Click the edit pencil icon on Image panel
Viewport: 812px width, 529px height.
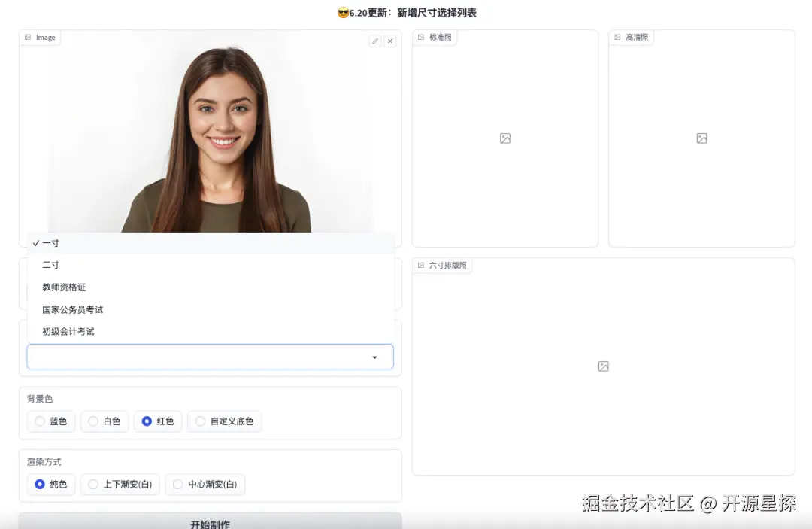point(375,41)
